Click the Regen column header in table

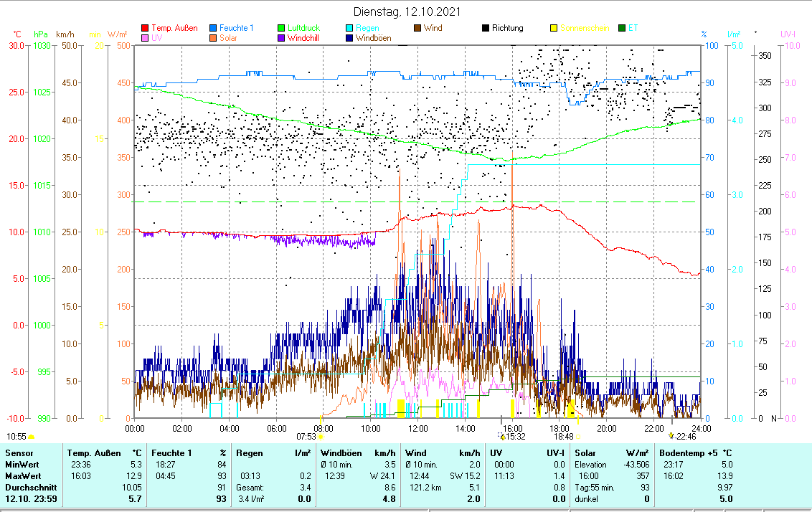tap(250, 452)
